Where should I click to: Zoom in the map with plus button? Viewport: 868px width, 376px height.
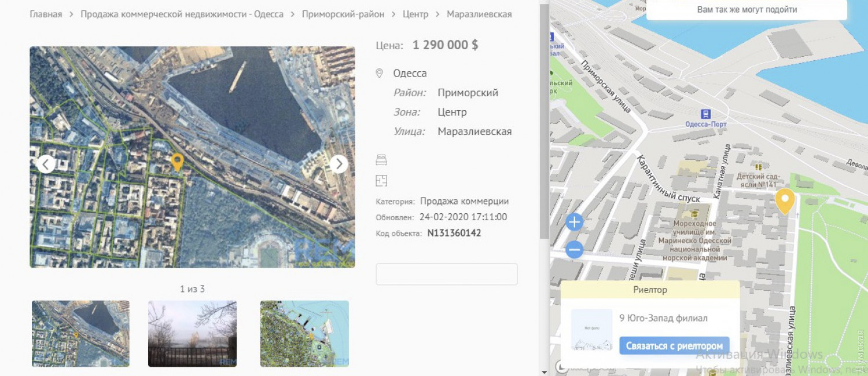574,222
